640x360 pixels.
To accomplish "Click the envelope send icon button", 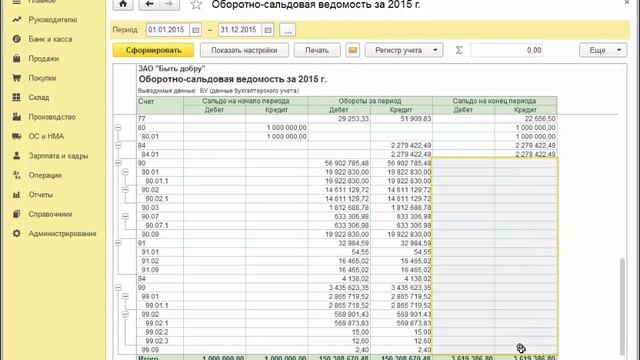I will pyautogui.click(x=353, y=50).
